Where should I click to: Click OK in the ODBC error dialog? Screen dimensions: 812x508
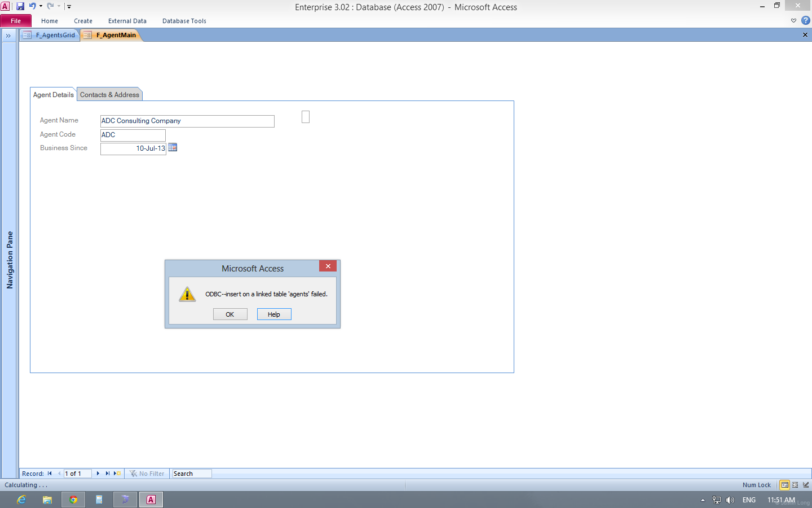[230, 314]
